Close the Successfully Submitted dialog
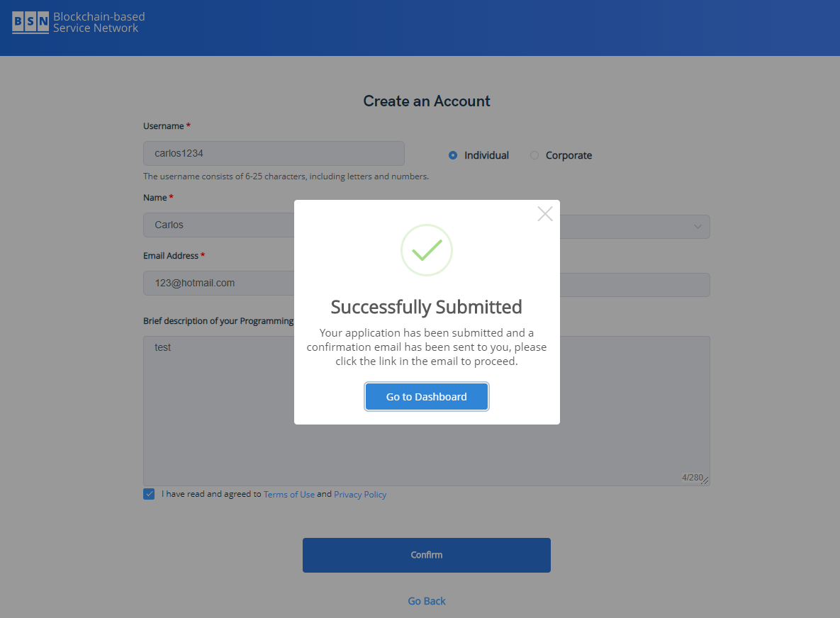Screen dimensions: 840x618 545,213
